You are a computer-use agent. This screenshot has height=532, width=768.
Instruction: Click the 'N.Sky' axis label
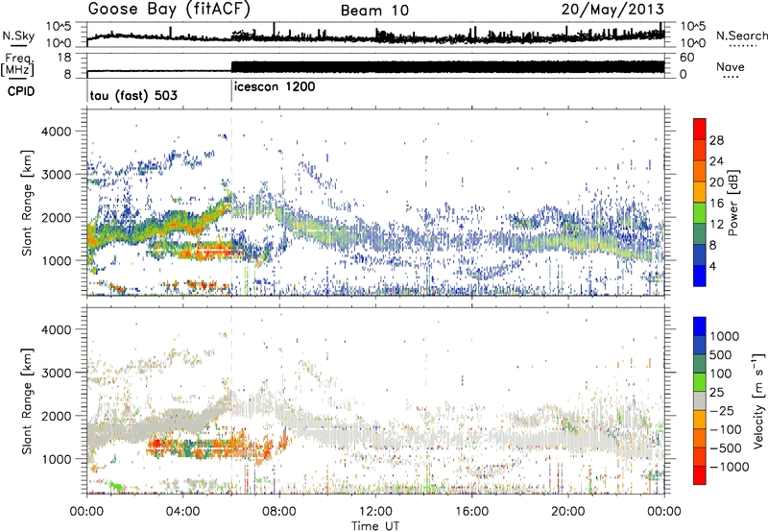click(18, 36)
